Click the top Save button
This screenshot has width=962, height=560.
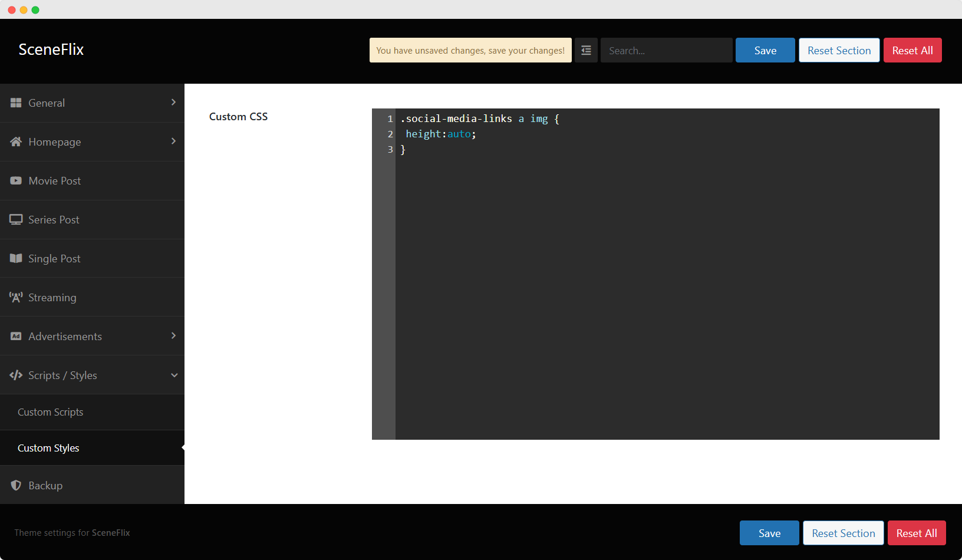pyautogui.click(x=765, y=50)
